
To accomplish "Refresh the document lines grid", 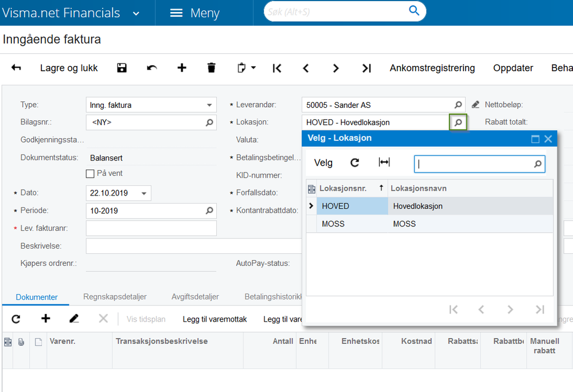I will point(15,319).
